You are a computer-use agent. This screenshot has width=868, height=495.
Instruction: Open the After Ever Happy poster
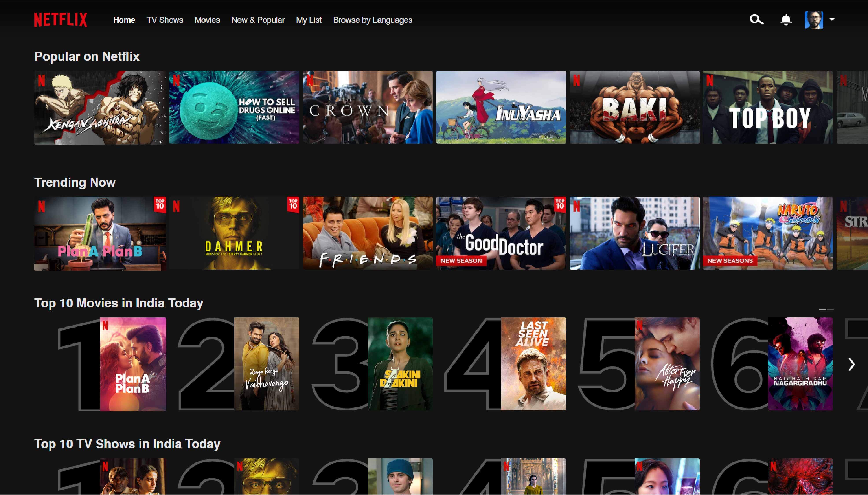click(x=667, y=364)
